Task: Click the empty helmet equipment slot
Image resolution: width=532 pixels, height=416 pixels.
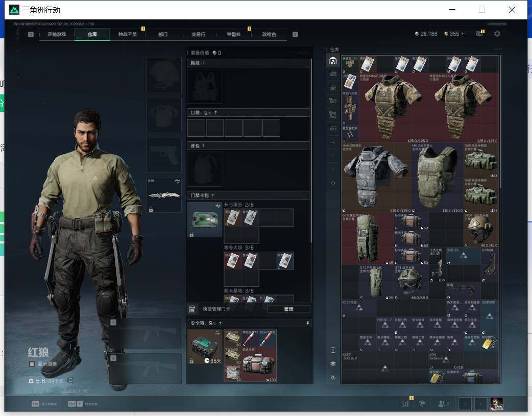Action: point(164,75)
